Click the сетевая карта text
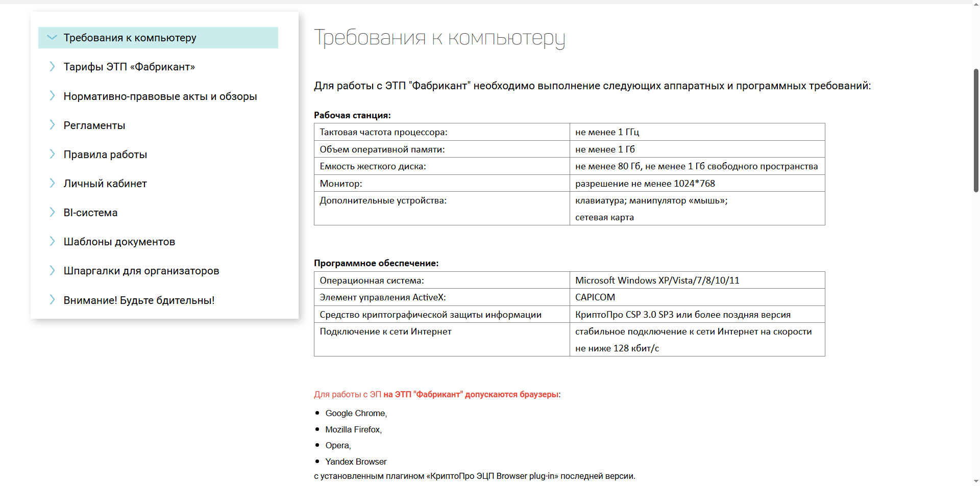The width and height of the screenshot is (980, 486). click(x=604, y=217)
